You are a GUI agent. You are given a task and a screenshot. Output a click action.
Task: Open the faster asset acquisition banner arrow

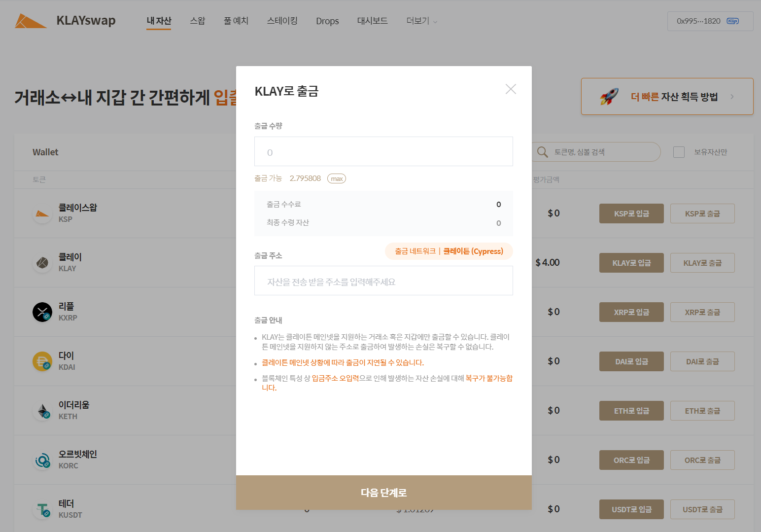(732, 97)
